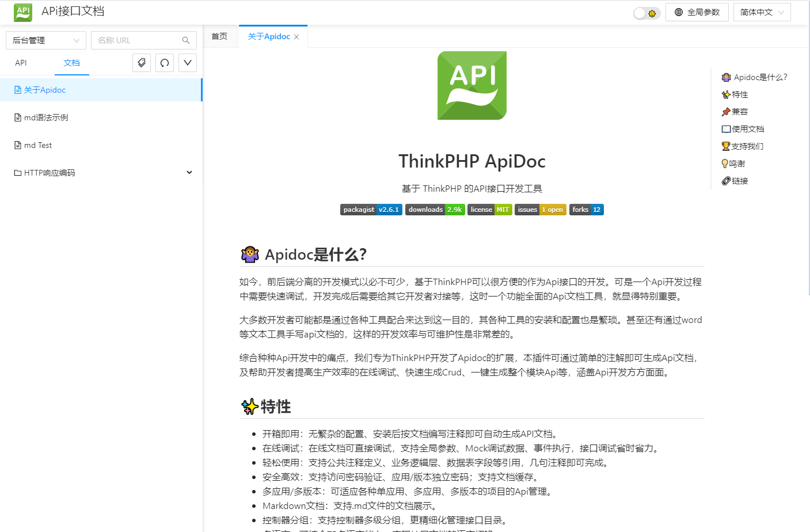Click the downloads 2.9k badge
This screenshot has width=810, height=532.
[435, 210]
